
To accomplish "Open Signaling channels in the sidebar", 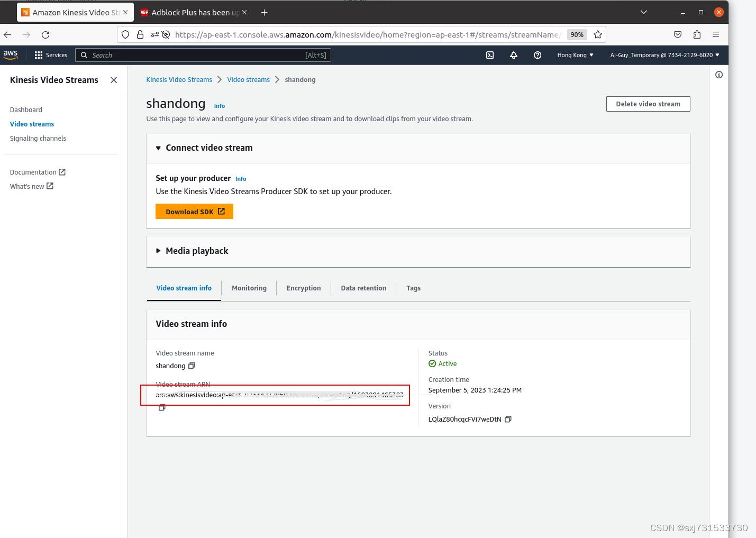I will [x=38, y=138].
